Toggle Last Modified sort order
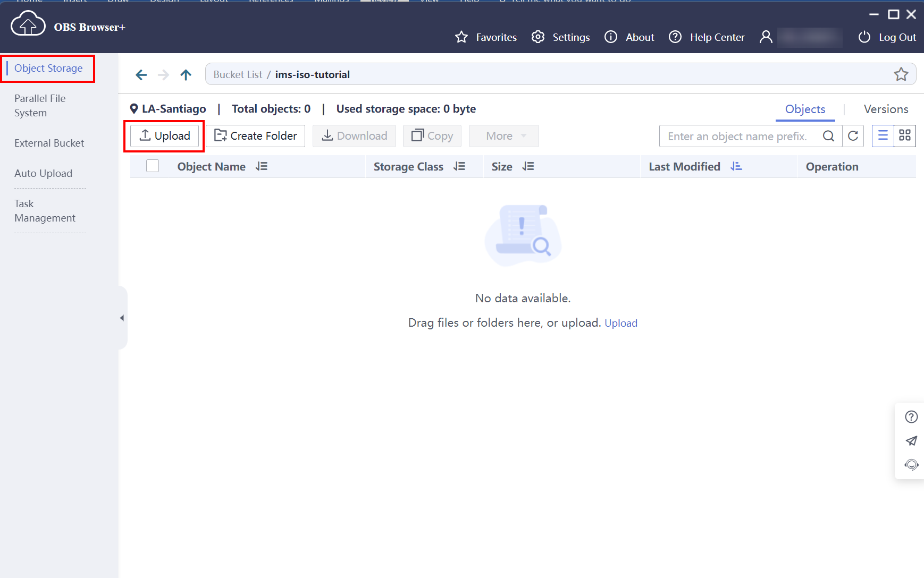The height and width of the screenshot is (578, 924). [x=736, y=167]
